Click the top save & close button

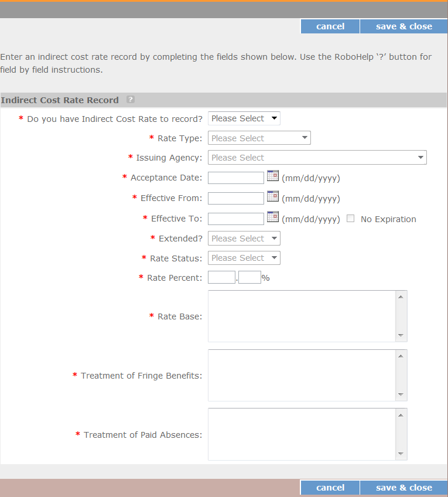(403, 26)
